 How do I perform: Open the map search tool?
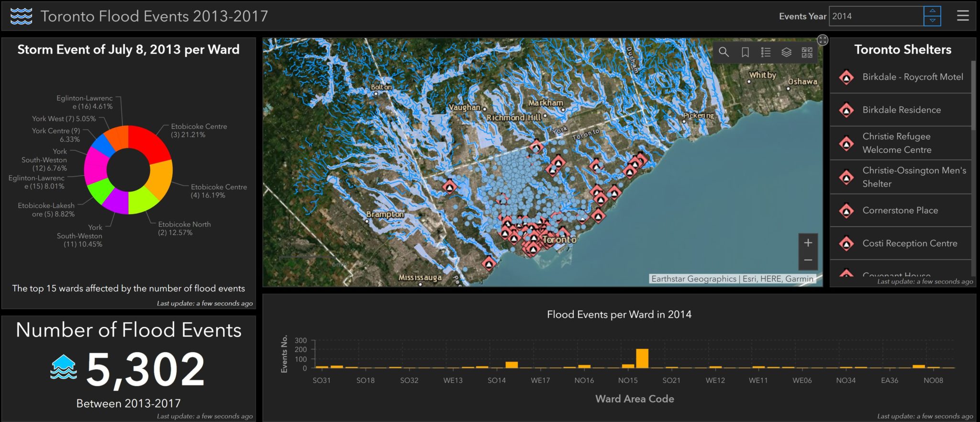point(724,52)
